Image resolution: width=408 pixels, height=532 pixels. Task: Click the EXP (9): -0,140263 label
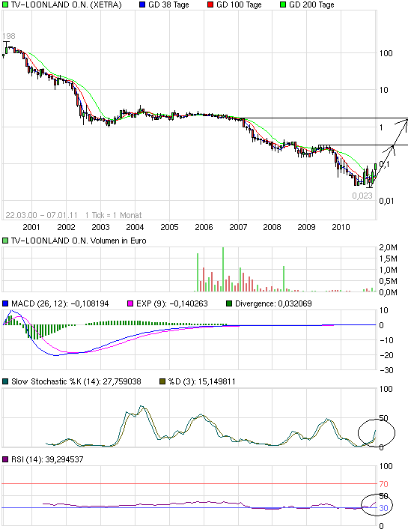pos(171,303)
